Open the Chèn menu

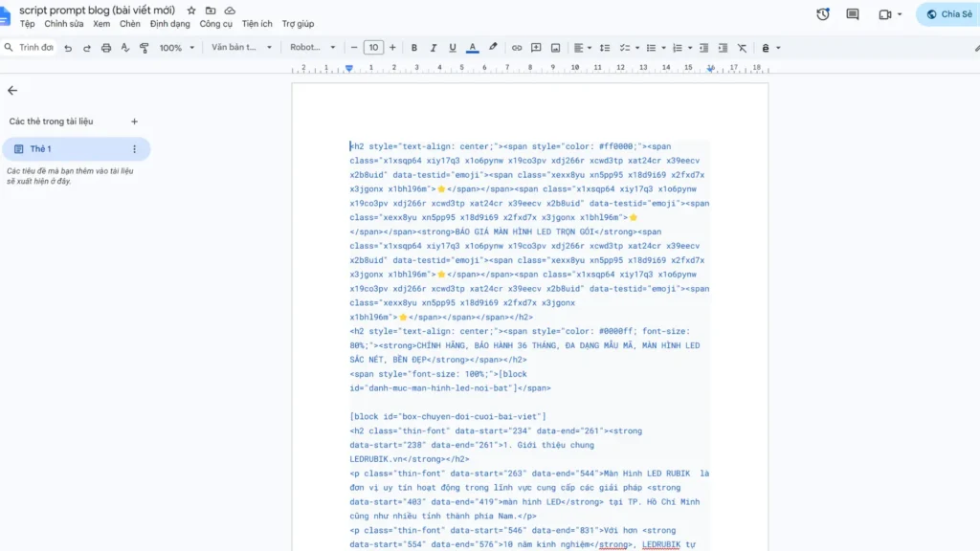click(130, 24)
